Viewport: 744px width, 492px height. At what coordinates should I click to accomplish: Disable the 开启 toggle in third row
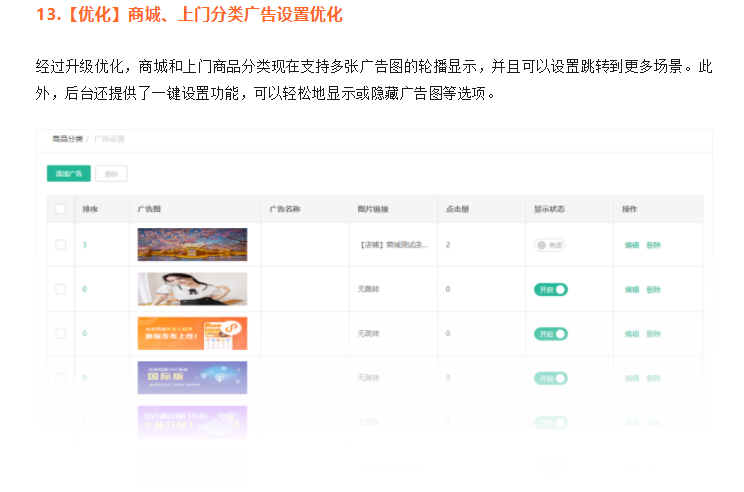pyautogui.click(x=550, y=333)
